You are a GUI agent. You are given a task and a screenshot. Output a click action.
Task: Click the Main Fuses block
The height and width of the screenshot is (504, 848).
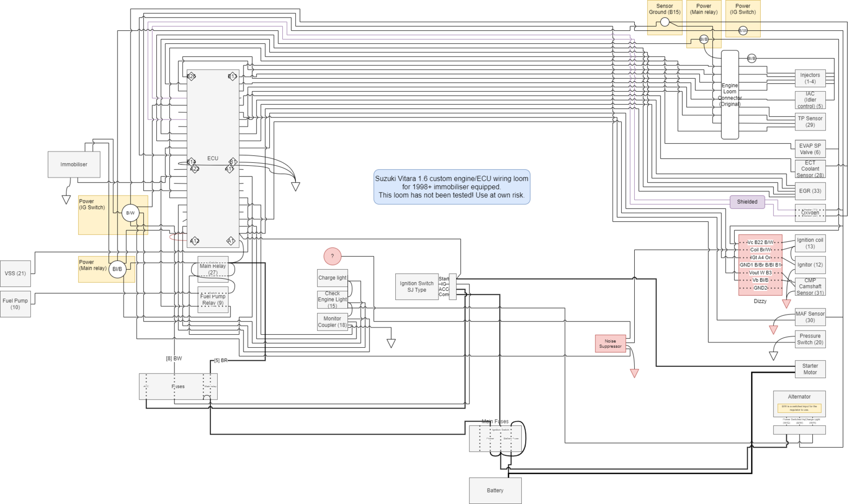pyautogui.click(x=495, y=438)
